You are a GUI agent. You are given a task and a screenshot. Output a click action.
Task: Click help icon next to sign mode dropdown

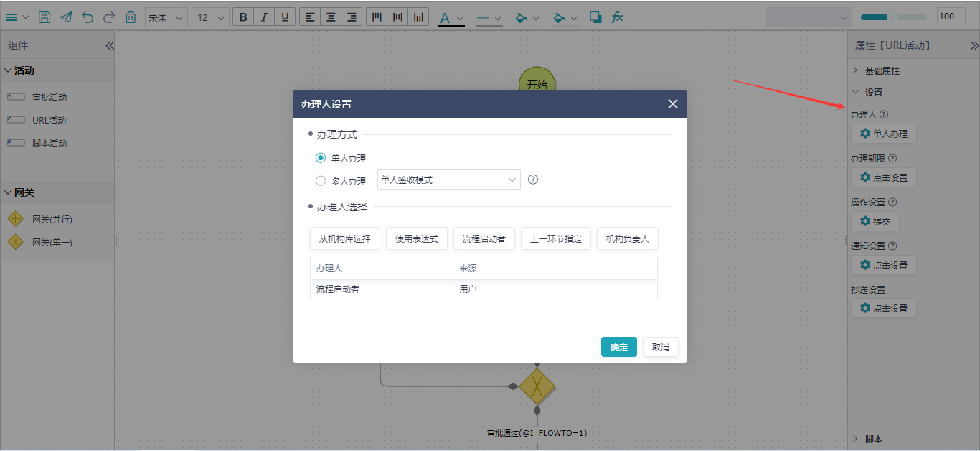pos(533,180)
